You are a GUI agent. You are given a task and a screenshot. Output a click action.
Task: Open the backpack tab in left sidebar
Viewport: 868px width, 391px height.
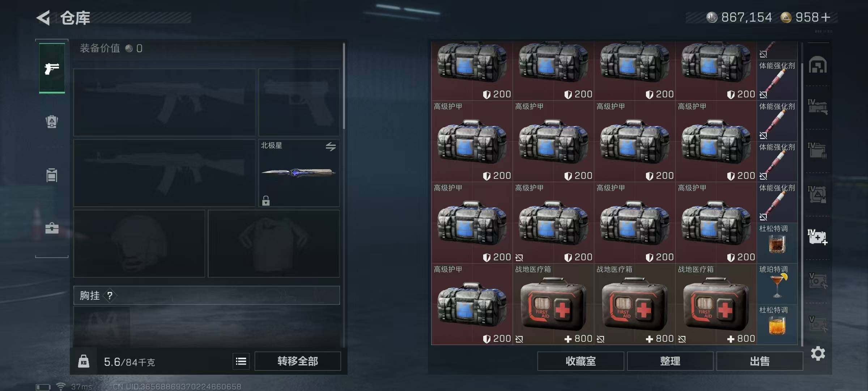(52, 122)
